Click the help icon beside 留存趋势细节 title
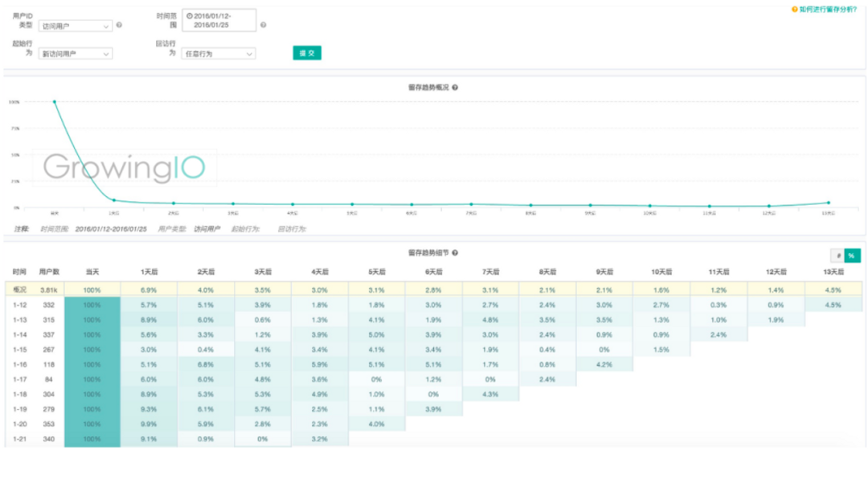The width and height of the screenshot is (868, 480). [454, 252]
